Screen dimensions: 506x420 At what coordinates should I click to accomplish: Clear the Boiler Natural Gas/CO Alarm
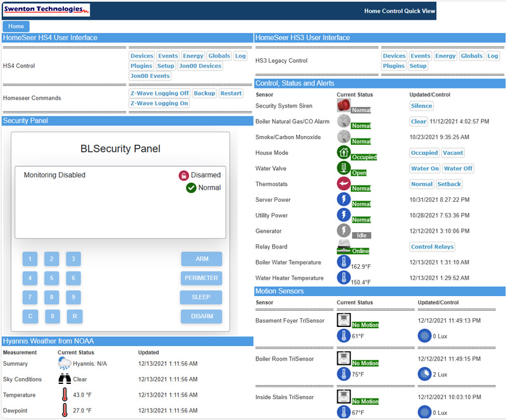[x=419, y=121]
